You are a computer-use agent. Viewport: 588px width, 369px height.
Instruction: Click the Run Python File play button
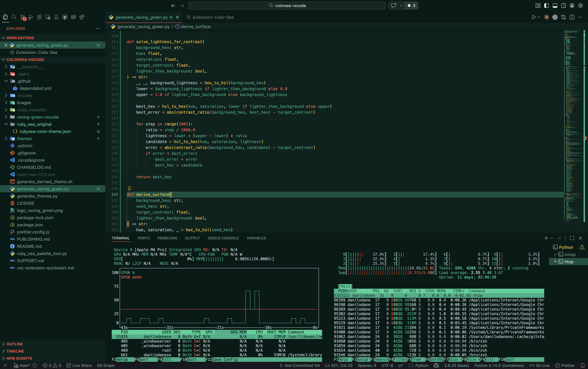[x=534, y=17]
